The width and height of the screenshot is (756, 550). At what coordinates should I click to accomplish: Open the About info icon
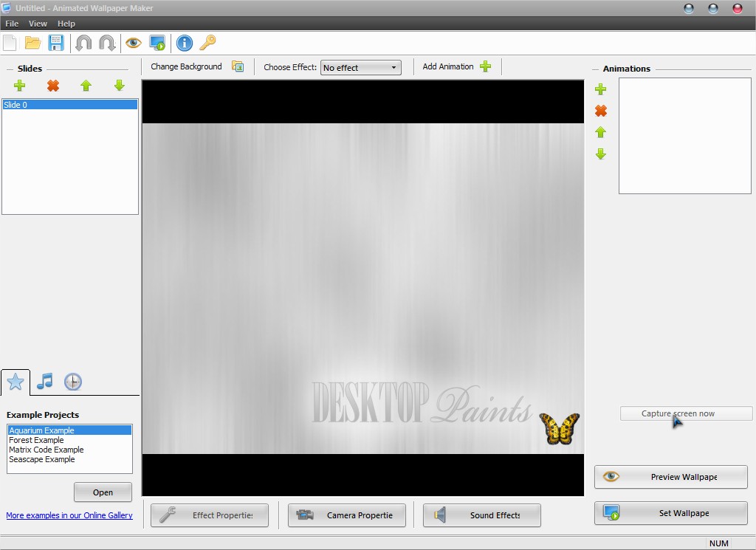[x=183, y=43]
